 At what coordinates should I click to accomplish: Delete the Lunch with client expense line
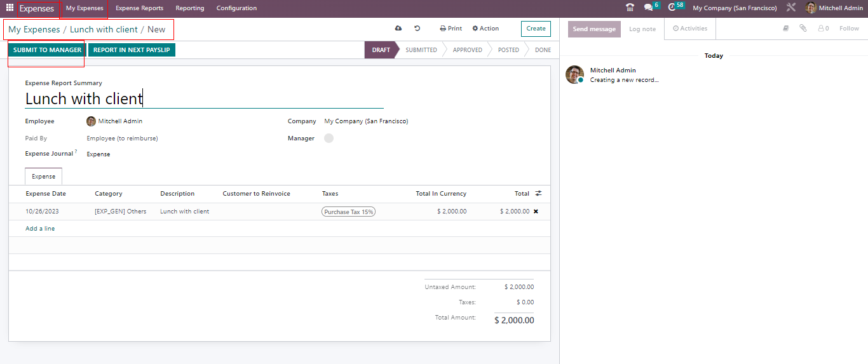click(536, 212)
